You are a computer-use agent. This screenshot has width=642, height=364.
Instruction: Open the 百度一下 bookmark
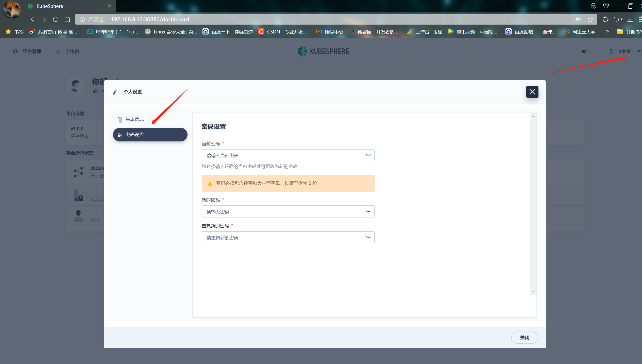228,32
